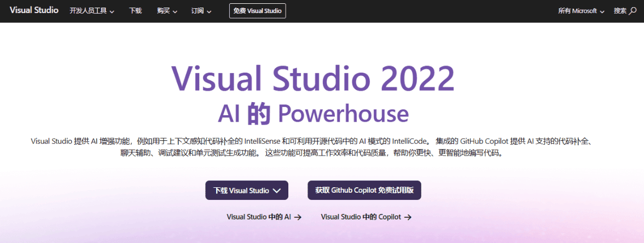Image resolution: width=644 pixels, height=243 pixels.
Task: Expand the 订阅 dropdown menu
Action: coord(201,11)
